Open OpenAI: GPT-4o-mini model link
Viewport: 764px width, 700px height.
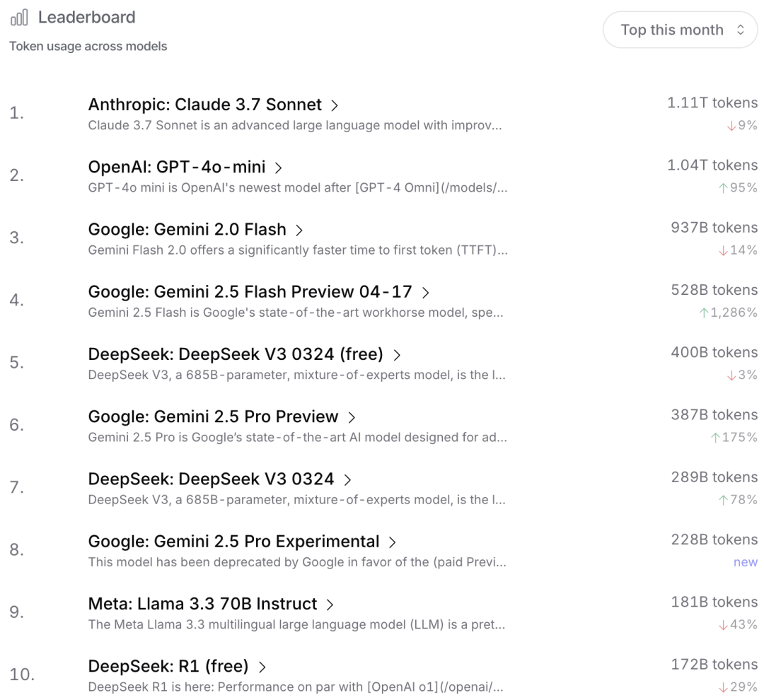click(177, 167)
